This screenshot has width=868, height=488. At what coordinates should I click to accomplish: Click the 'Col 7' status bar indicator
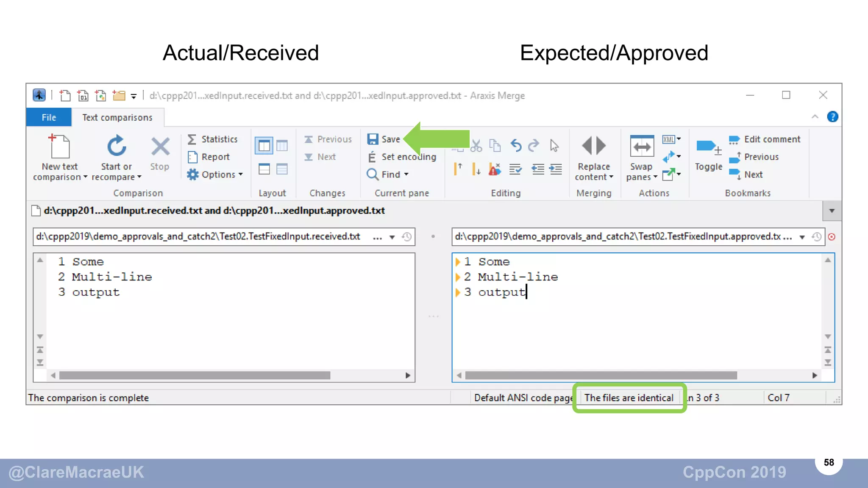pos(778,398)
